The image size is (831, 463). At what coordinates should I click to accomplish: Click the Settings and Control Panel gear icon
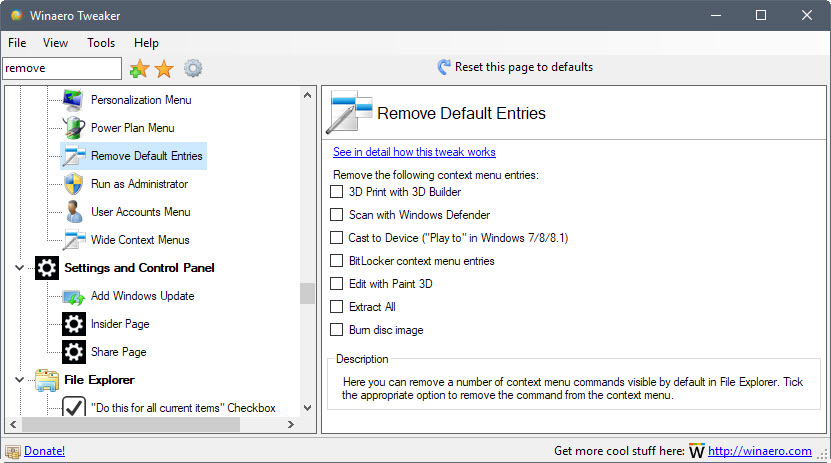click(x=47, y=268)
